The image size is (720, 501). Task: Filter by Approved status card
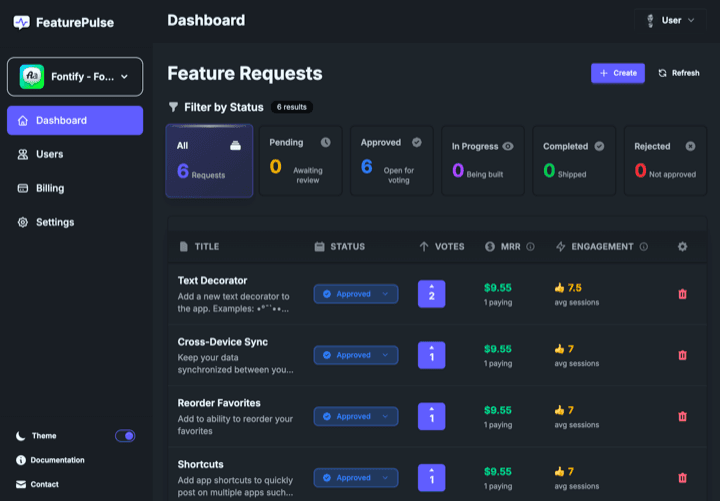click(392, 161)
